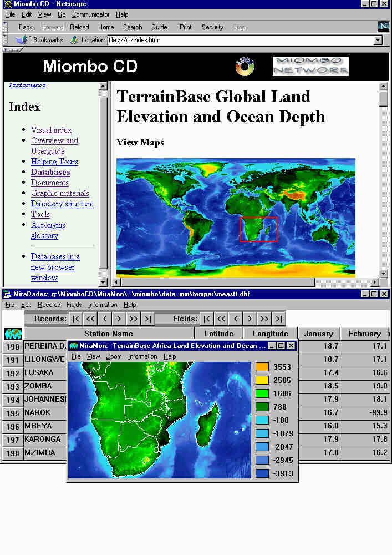Click the dark blue -3913 legend swatch

coord(262,473)
